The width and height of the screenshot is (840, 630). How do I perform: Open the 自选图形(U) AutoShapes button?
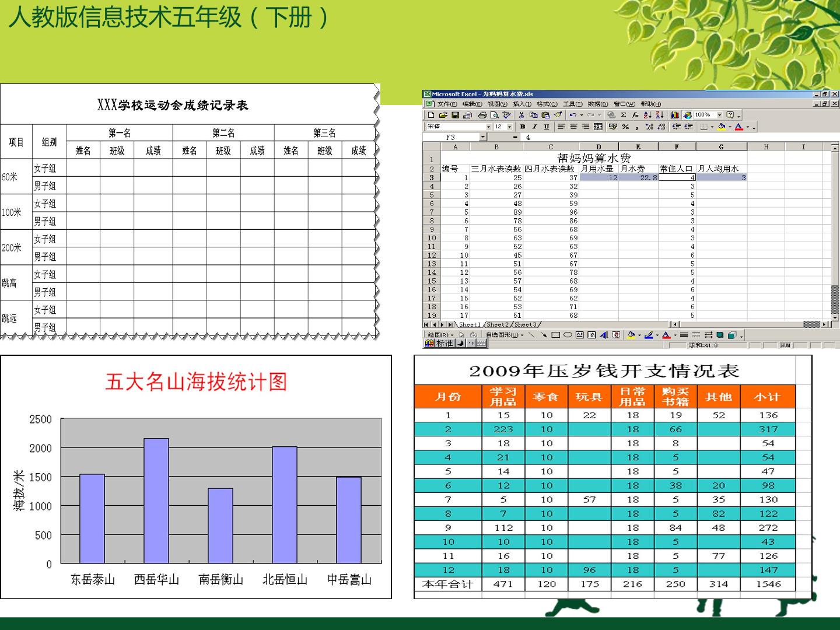[505, 335]
